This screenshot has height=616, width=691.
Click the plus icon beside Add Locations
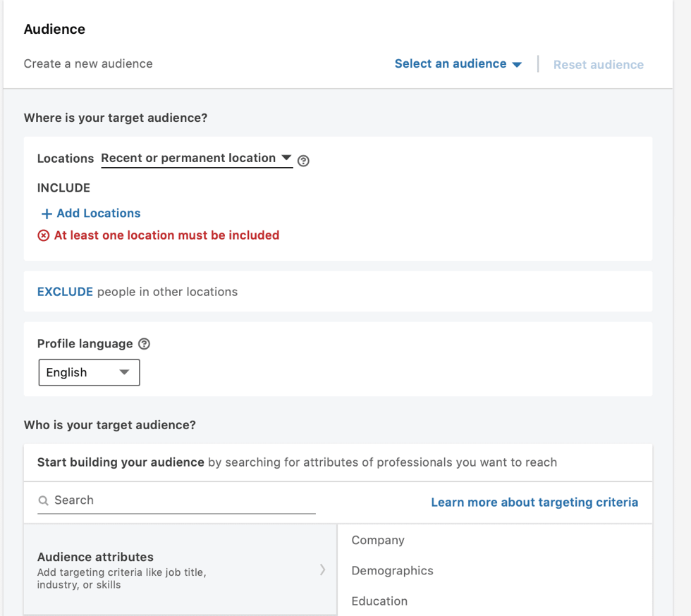(x=47, y=214)
